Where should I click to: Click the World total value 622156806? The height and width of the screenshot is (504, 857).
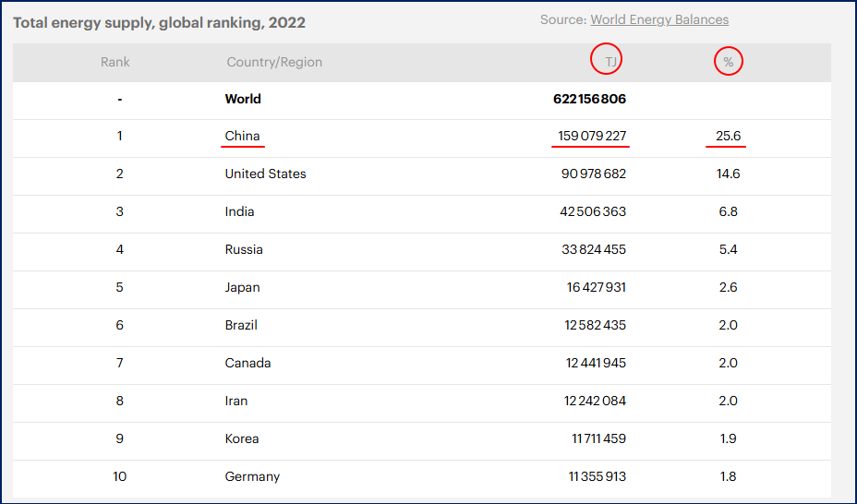click(x=589, y=99)
